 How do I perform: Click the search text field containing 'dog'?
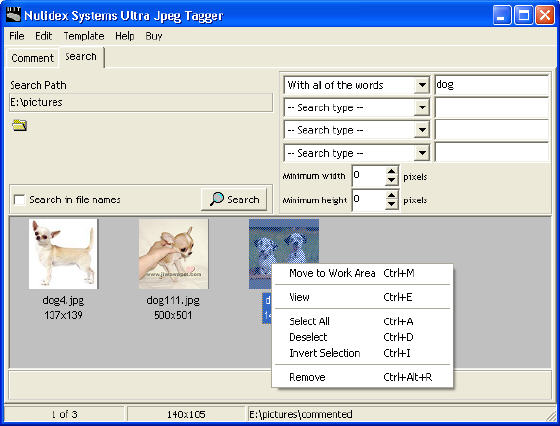(x=491, y=85)
